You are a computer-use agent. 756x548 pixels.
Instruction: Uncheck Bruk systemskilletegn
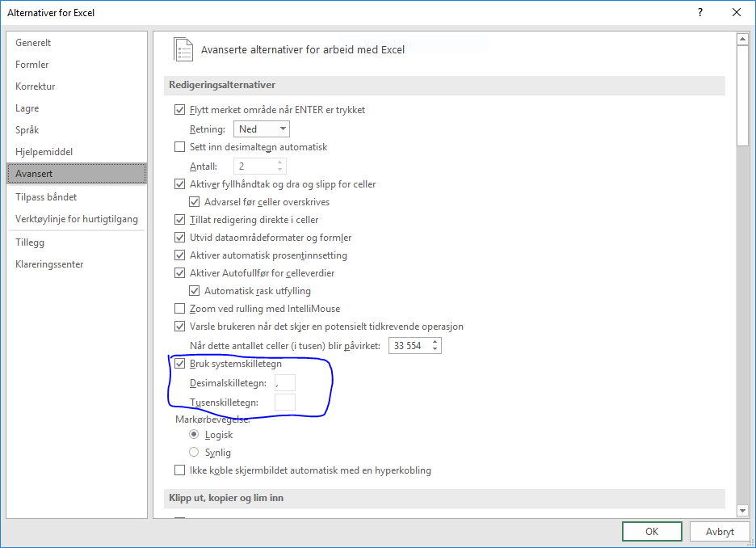click(179, 364)
